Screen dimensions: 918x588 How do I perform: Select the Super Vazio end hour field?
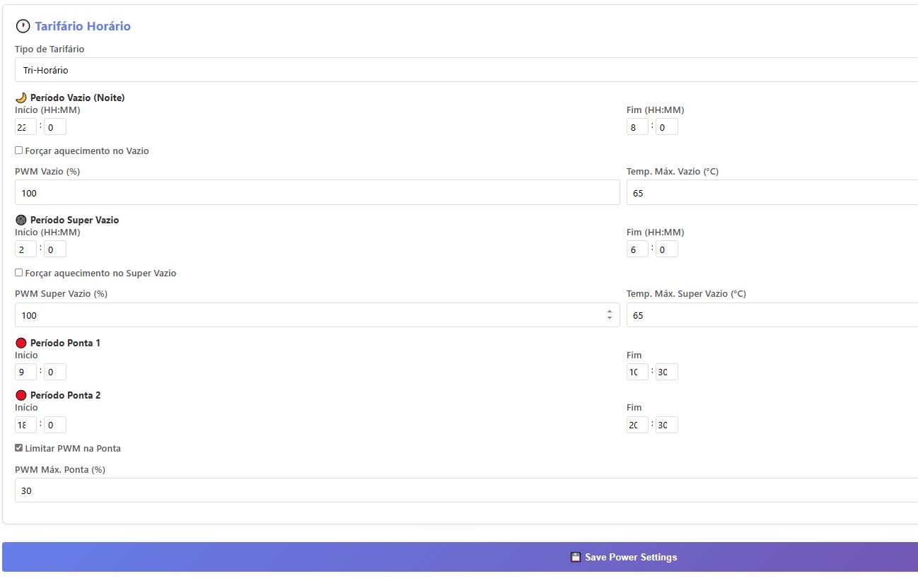pos(637,249)
